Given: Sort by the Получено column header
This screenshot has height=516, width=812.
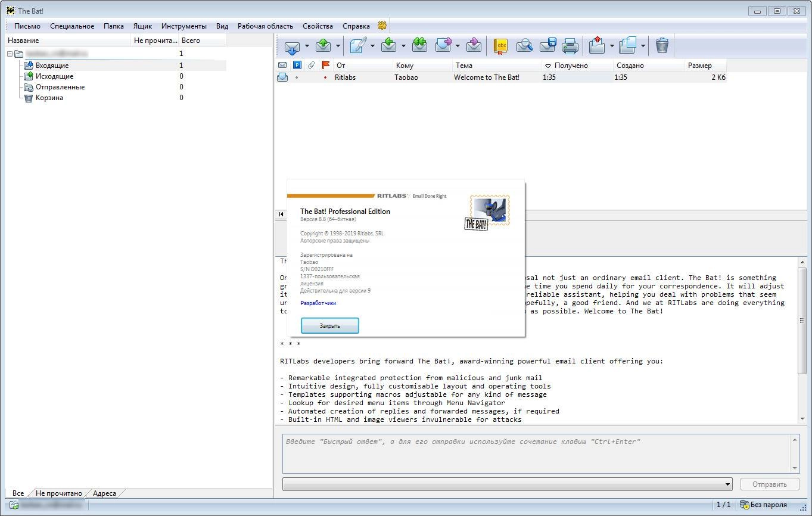Looking at the screenshot, I should [577, 65].
